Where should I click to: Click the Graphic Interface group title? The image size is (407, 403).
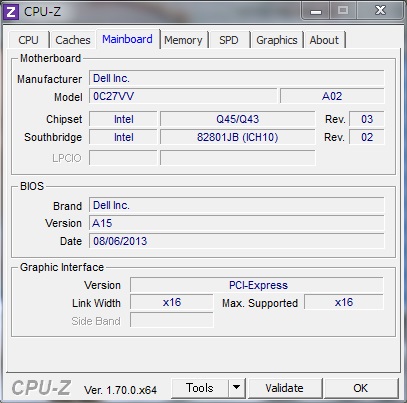click(x=62, y=267)
